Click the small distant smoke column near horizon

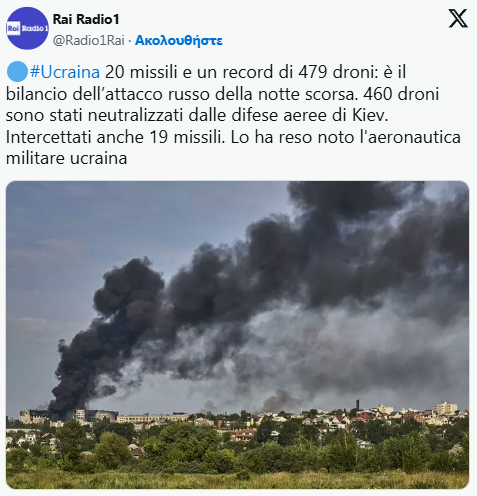pos(279,401)
